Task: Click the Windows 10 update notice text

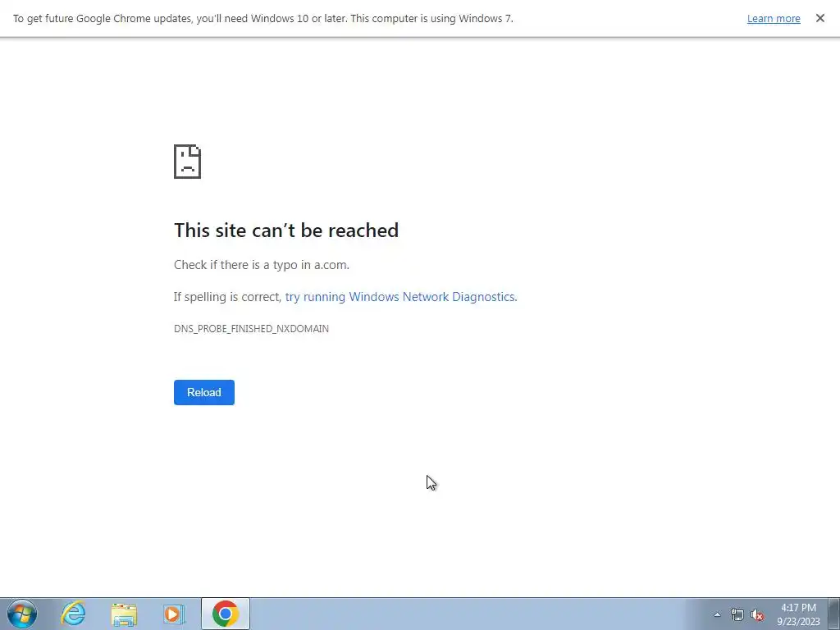Action: pyautogui.click(x=263, y=19)
